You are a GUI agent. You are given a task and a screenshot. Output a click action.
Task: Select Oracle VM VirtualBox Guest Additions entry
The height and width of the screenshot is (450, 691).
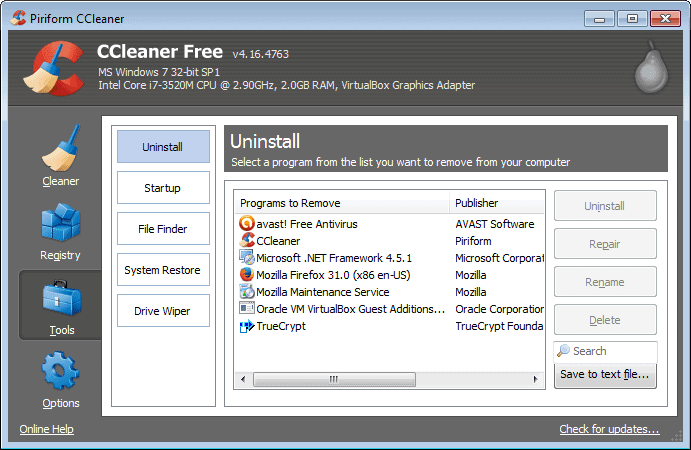[x=350, y=309]
